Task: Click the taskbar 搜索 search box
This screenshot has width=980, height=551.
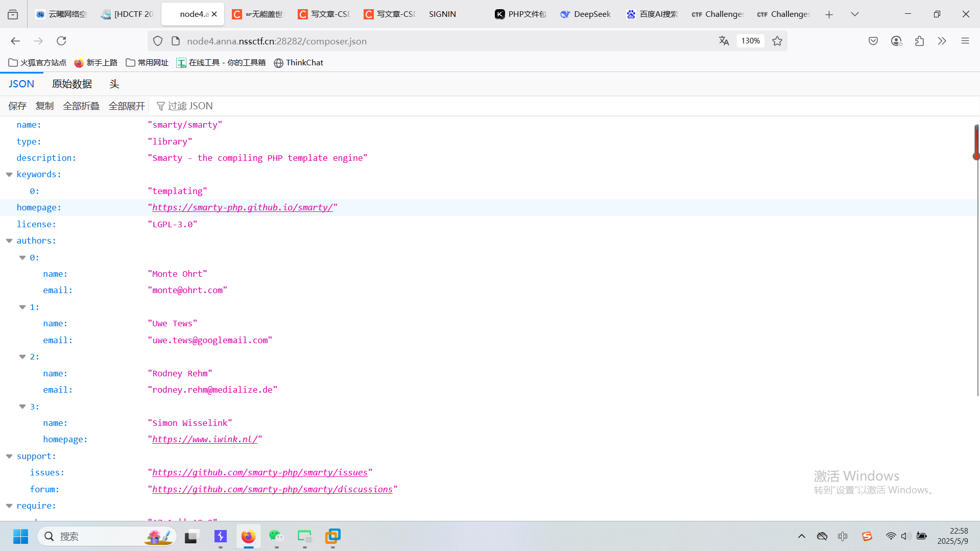Action: pos(107,536)
